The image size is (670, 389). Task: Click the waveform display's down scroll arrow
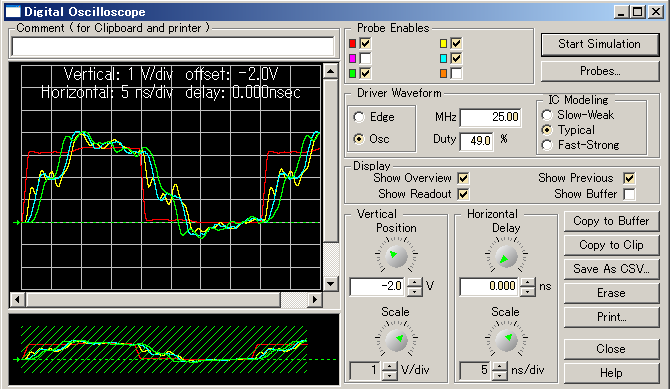[x=330, y=283]
